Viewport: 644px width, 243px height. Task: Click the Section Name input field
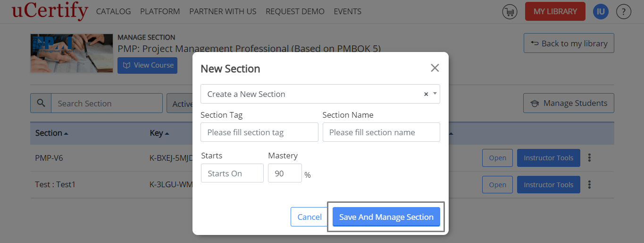pyautogui.click(x=381, y=132)
